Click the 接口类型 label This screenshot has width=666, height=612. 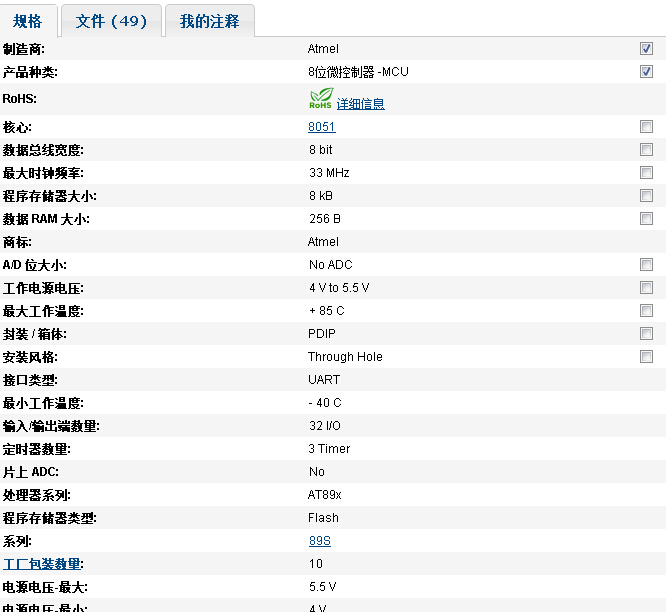coord(30,380)
